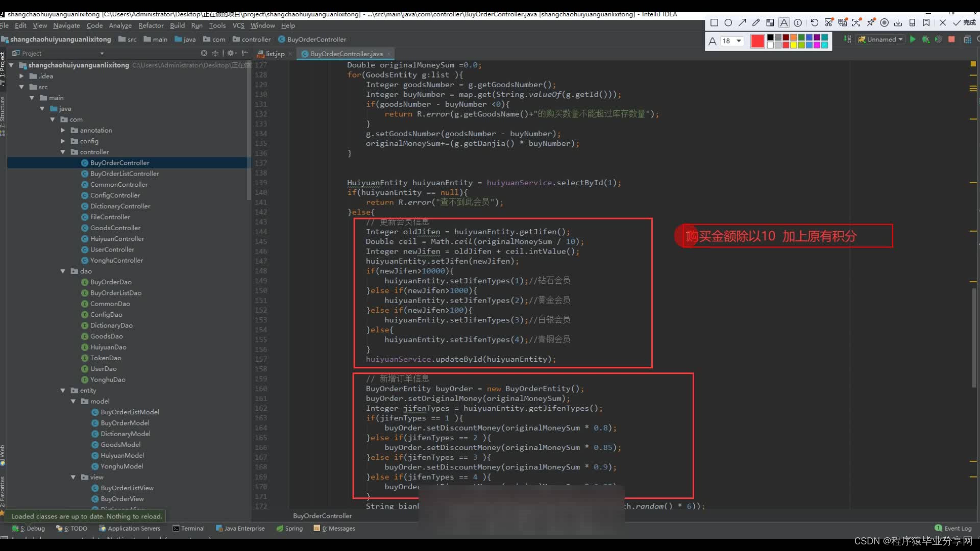
Task: Undo the last annotation
Action: (814, 22)
